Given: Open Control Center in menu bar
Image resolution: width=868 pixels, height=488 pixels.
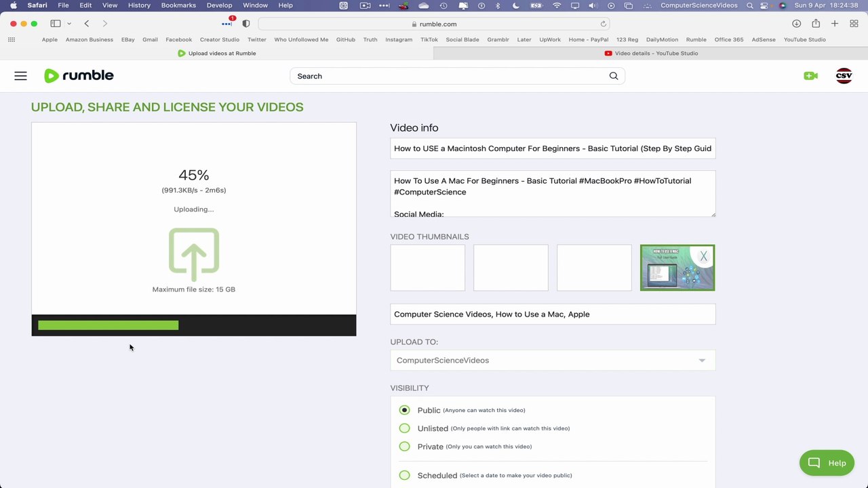Looking at the screenshot, I should click(x=766, y=5).
